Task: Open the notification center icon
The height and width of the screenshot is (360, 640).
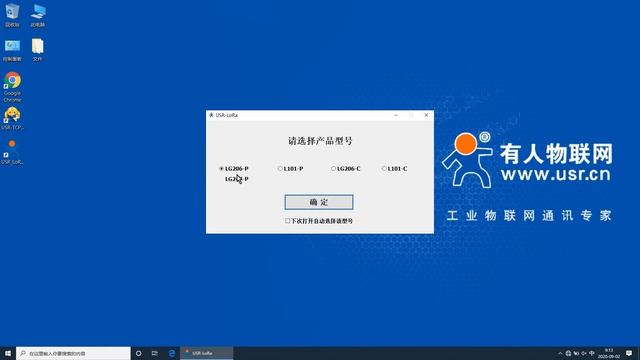Action: point(629,353)
